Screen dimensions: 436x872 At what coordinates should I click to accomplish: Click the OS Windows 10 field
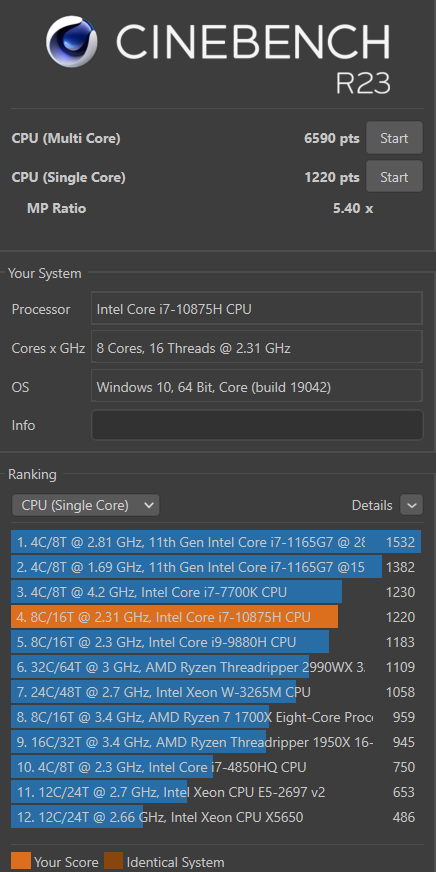257,387
